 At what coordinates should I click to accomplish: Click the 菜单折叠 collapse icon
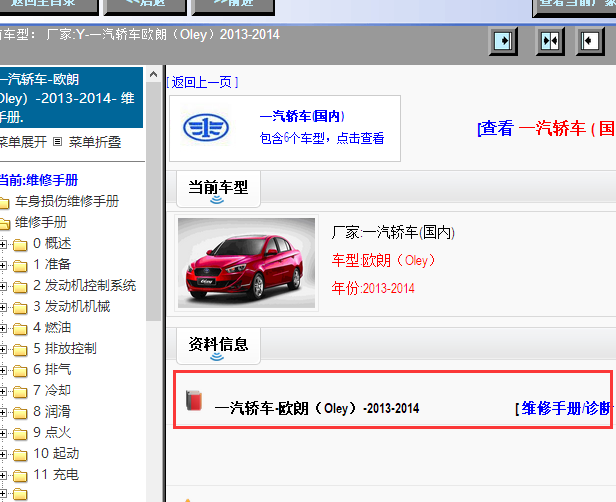[57, 142]
